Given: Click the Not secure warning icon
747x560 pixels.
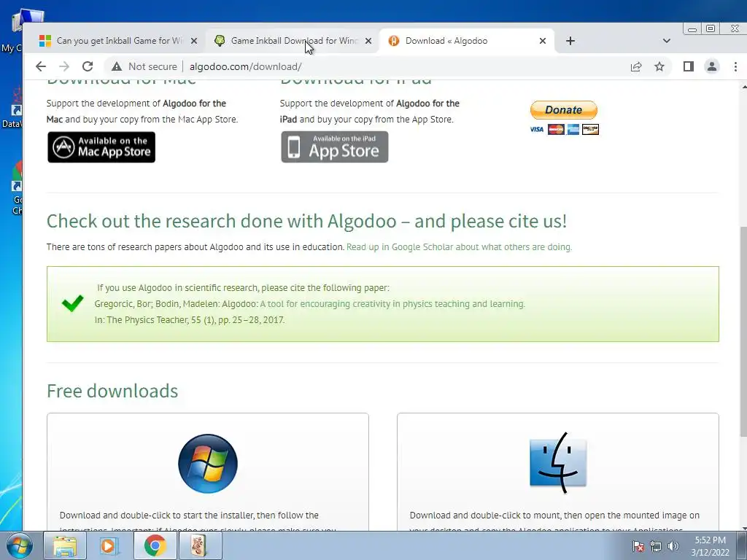Looking at the screenshot, I should (x=117, y=66).
